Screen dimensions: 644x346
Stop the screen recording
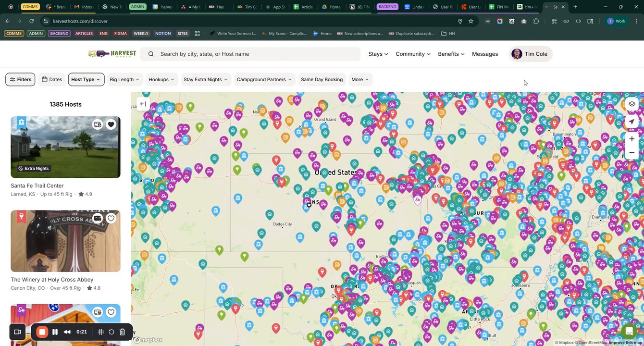click(x=42, y=332)
